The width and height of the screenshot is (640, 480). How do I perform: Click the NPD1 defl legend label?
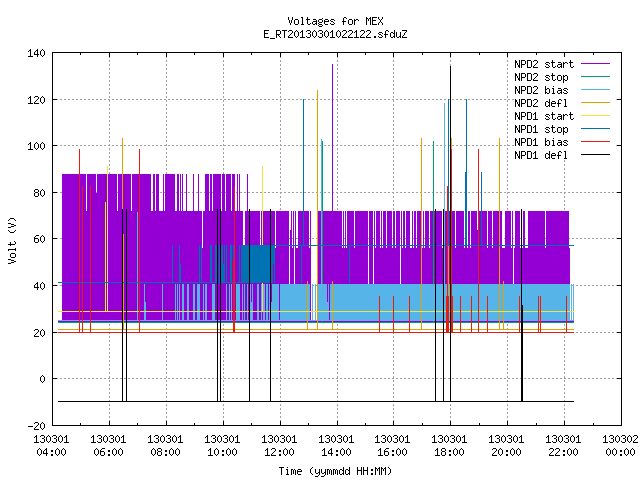pos(541,156)
